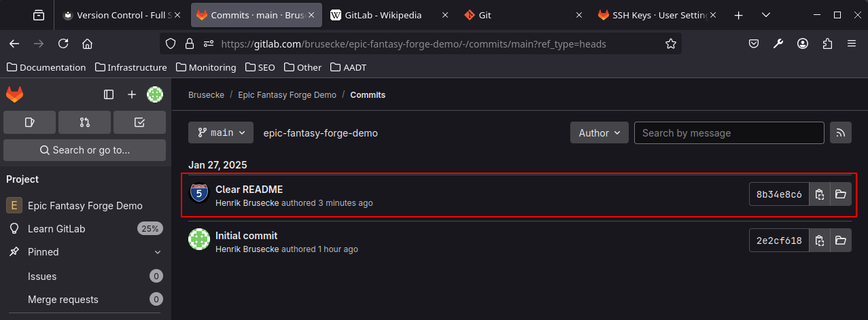Collapse the Pinned section
868x320 pixels.
pyautogui.click(x=158, y=252)
